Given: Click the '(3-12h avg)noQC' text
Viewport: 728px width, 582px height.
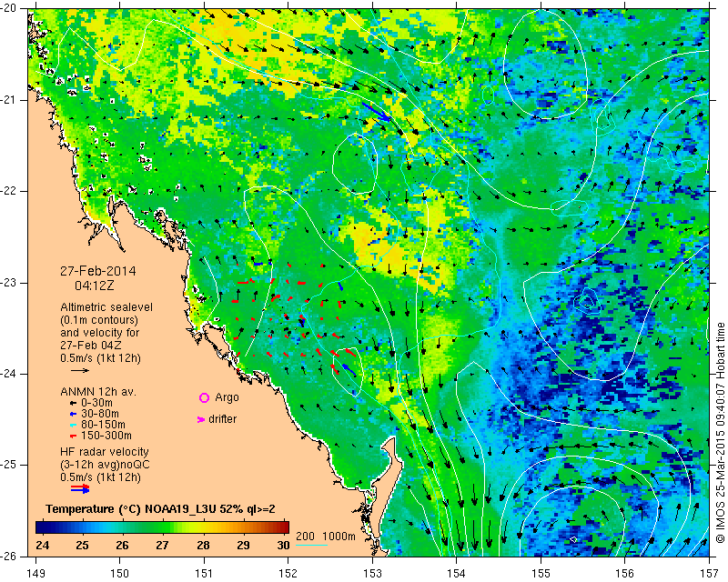Looking at the screenshot, I should tap(105, 464).
